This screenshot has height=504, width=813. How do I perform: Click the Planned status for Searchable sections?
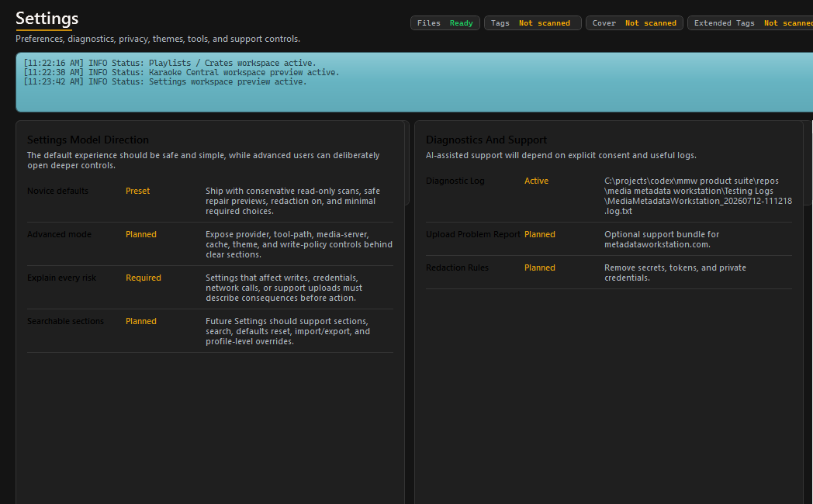[x=141, y=322]
